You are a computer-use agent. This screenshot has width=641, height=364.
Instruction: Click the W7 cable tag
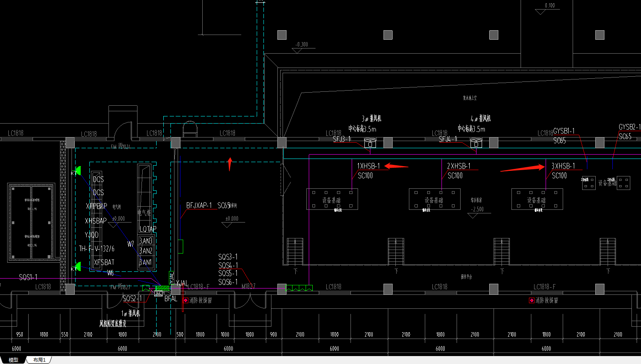pos(130,244)
